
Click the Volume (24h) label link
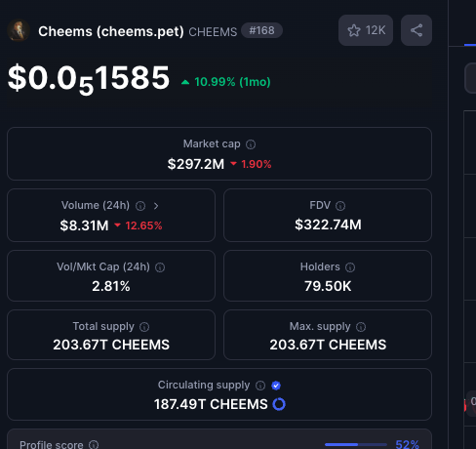point(96,205)
